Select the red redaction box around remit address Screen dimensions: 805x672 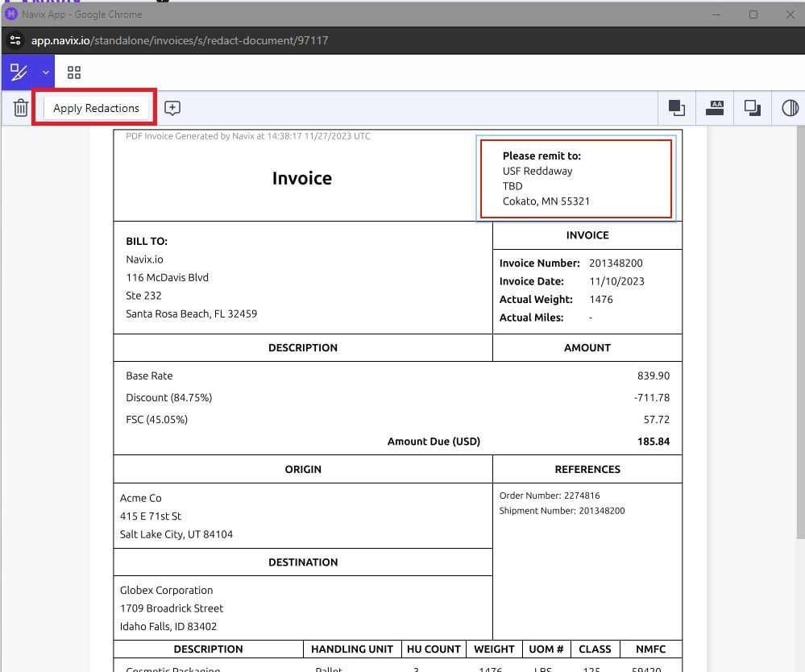click(x=576, y=179)
